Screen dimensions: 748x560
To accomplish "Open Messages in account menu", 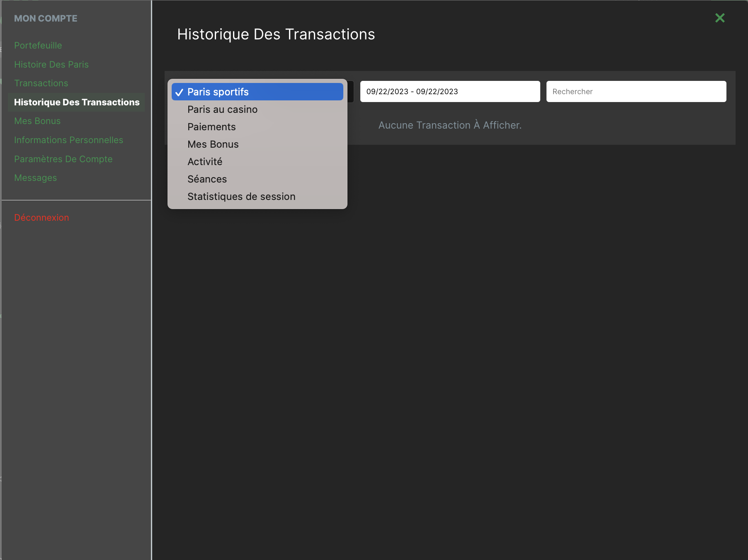I will pyautogui.click(x=36, y=178).
